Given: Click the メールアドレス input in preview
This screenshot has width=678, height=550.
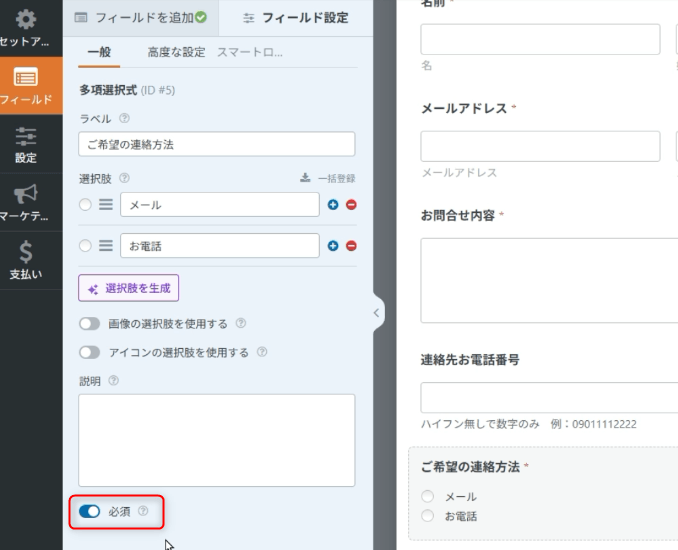Looking at the screenshot, I should 540,146.
